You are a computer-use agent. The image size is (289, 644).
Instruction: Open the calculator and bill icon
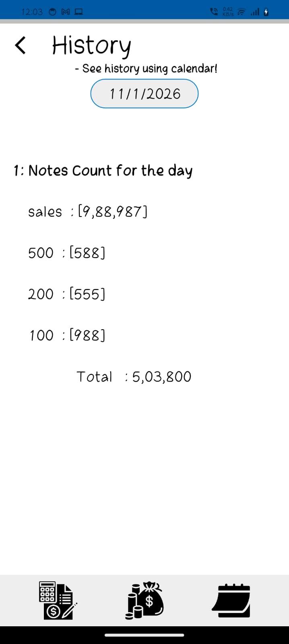[x=58, y=600]
